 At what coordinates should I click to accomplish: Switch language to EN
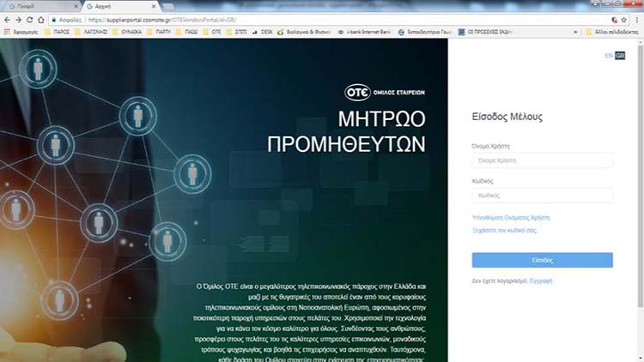click(609, 56)
